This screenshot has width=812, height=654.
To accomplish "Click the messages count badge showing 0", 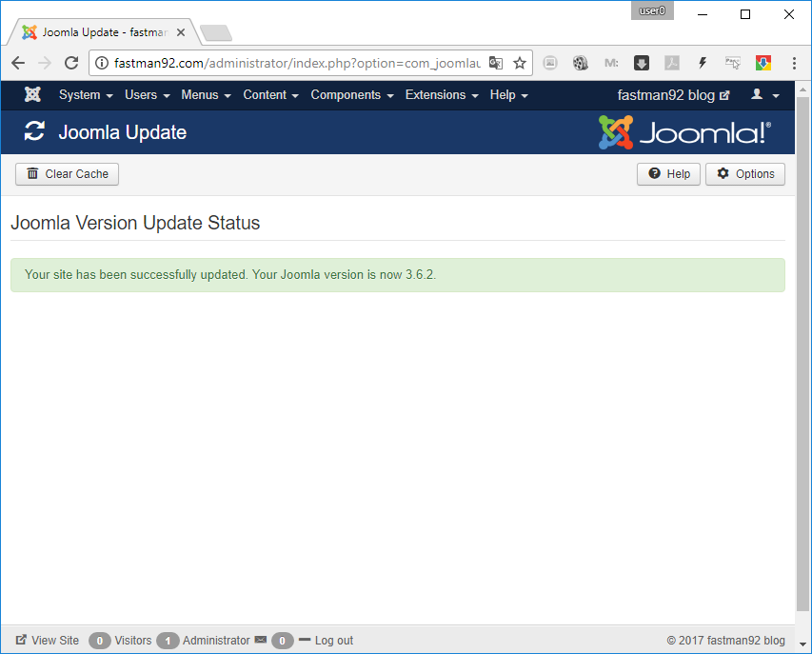I will pos(282,641).
